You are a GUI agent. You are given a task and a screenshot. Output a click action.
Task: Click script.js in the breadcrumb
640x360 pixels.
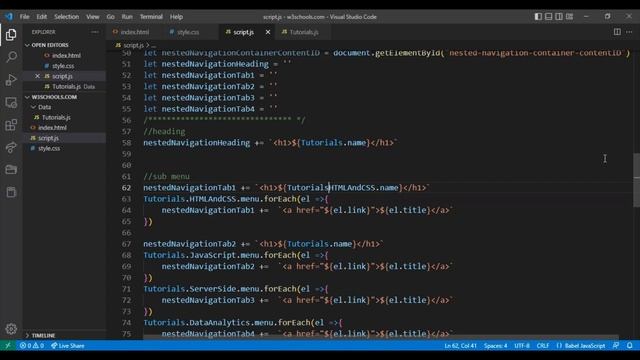(133, 45)
